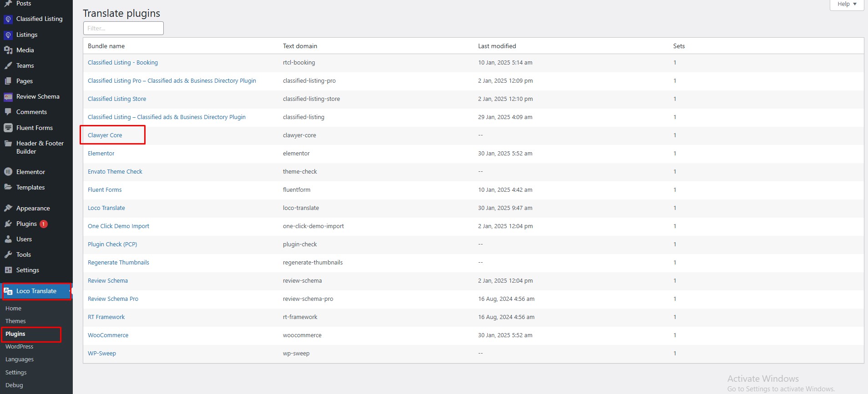Sort by Text domain column header
868x394 pixels.
point(300,46)
